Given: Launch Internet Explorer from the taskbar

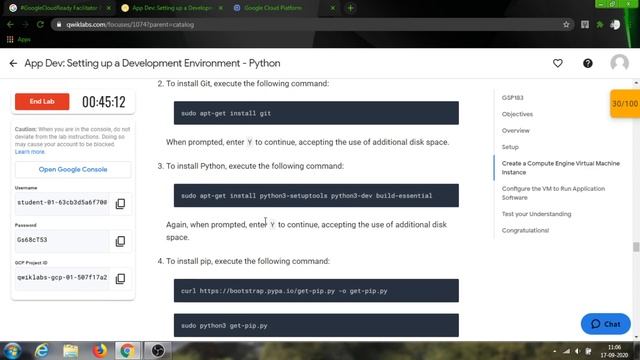Looking at the screenshot, I should [42, 351].
